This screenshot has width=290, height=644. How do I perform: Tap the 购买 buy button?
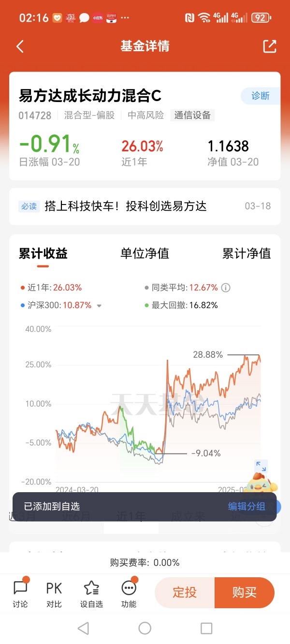(245, 592)
